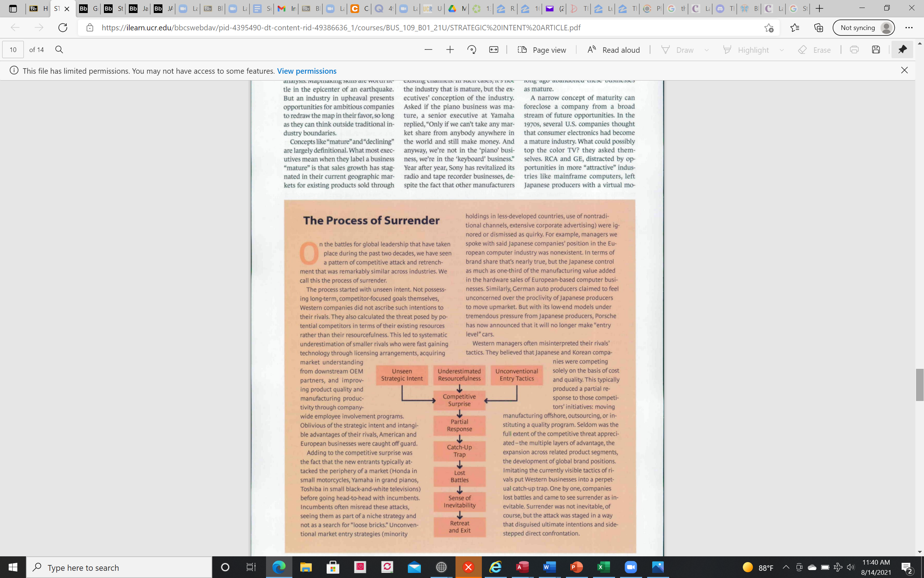Open Microsoft Store from taskbar
This screenshot has width=924, height=578.
(x=333, y=567)
